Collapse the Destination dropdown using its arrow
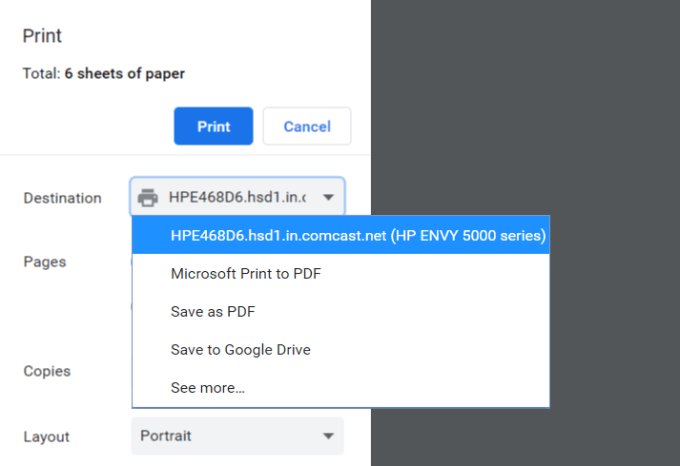The width and height of the screenshot is (680, 466). (328, 198)
